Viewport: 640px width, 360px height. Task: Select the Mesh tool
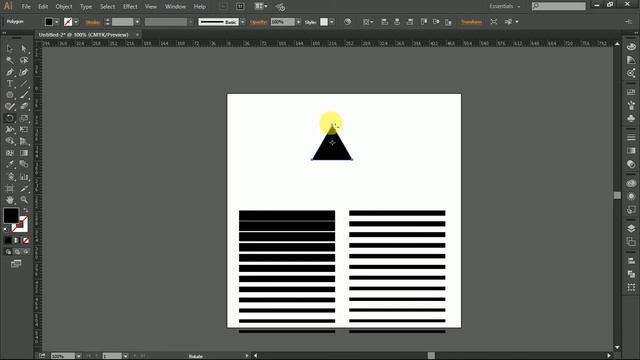(10, 153)
